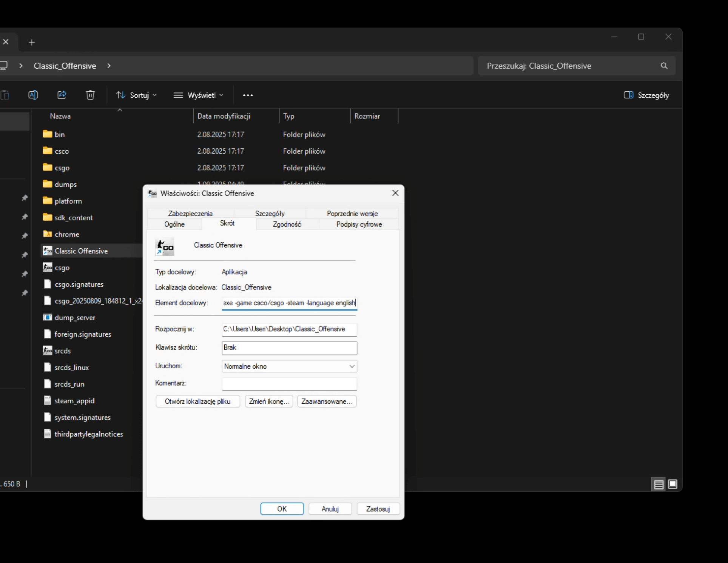Click the delete trash icon
The width and height of the screenshot is (728, 563).
tap(90, 95)
